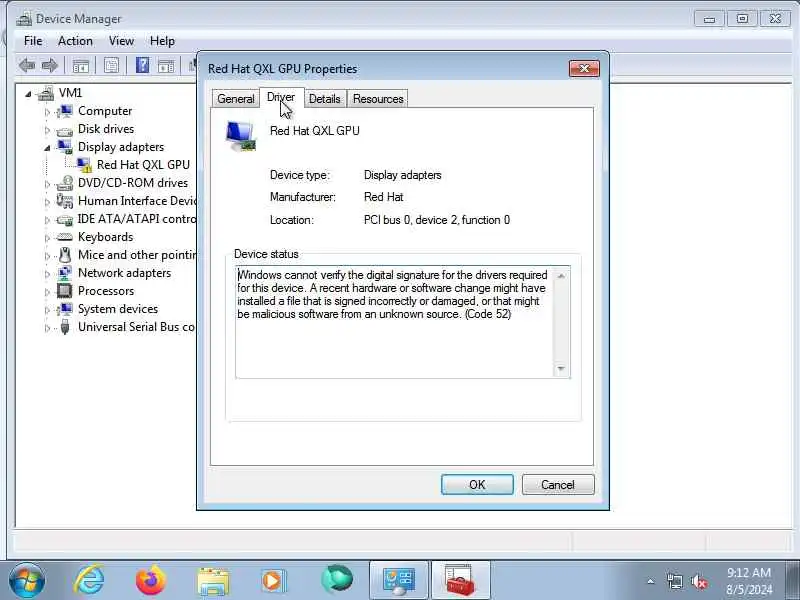This screenshot has width=800, height=600.
Task: Expand the System devices node
Action: [x=47, y=310]
